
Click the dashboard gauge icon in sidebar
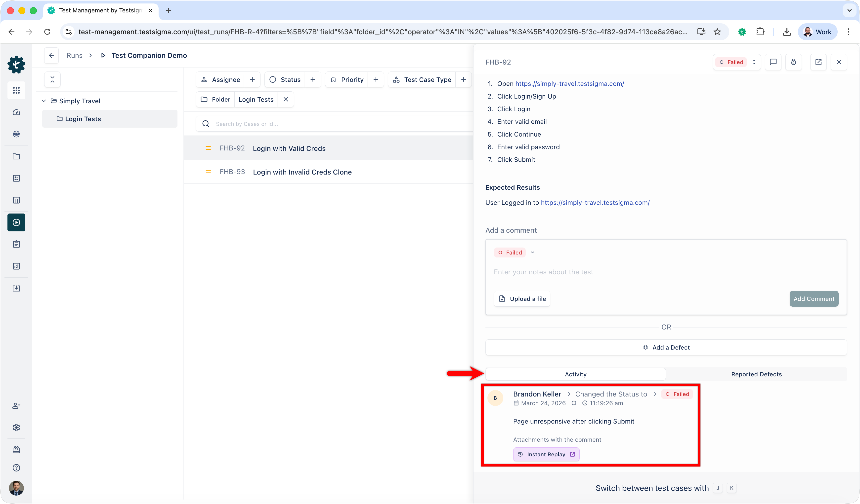coord(16,112)
